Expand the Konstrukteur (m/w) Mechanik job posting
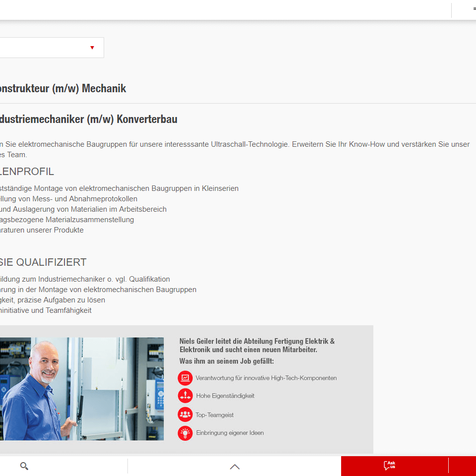The height and width of the screenshot is (476, 476). click(x=63, y=89)
